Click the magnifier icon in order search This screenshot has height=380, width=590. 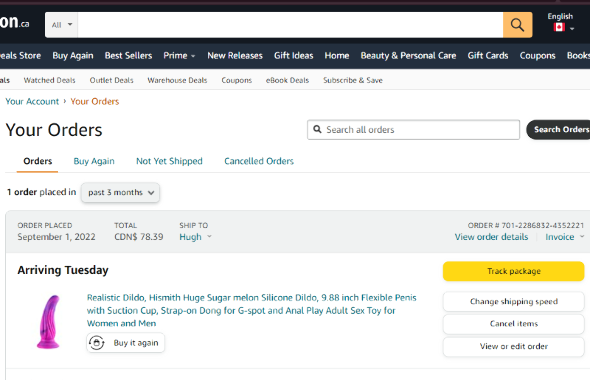pos(318,129)
